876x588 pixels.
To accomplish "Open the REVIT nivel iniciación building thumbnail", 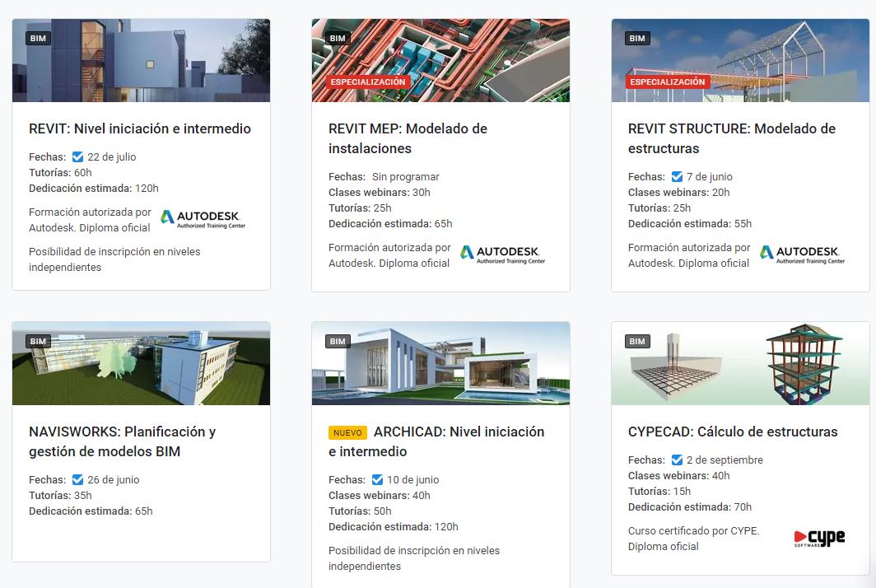I will pos(141,60).
